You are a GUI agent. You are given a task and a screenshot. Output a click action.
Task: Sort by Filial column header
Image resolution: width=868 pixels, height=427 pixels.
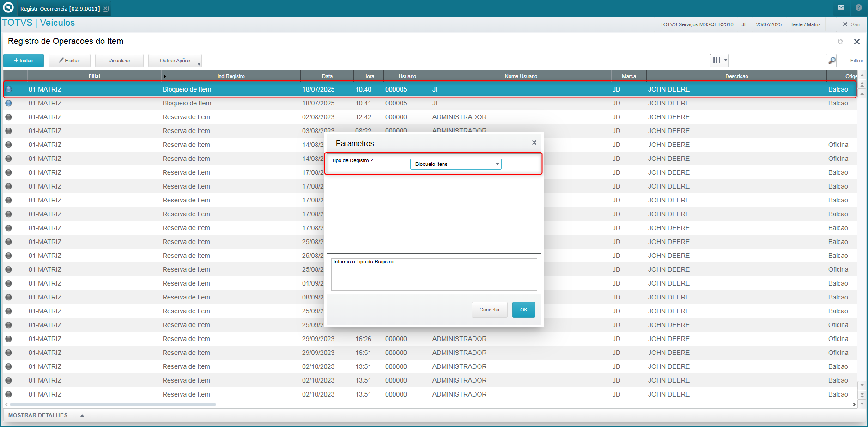[94, 76]
